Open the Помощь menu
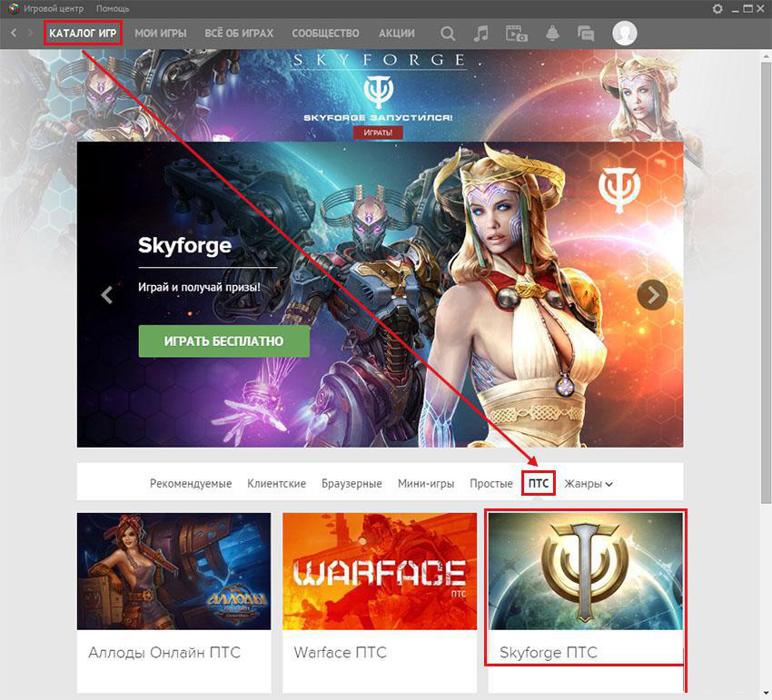Screen dimensions: 772x700 coord(113,9)
